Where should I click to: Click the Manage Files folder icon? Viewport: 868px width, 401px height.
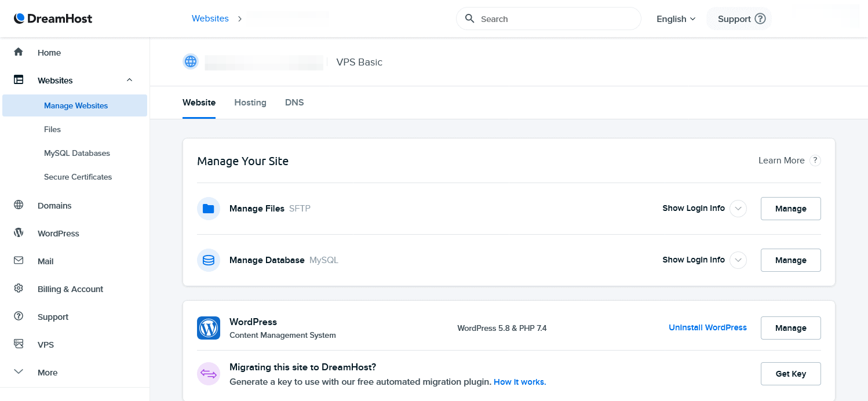(209, 209)
